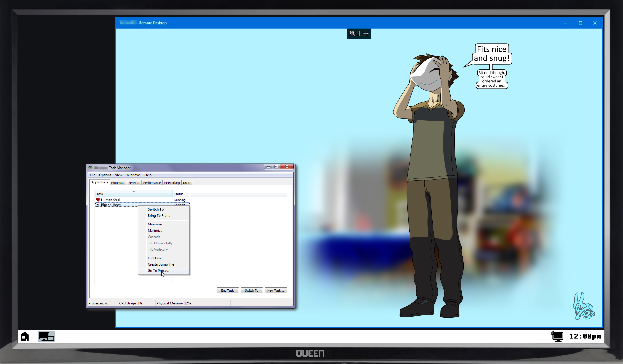The width and height of the screenshot is (623, 364).
Task: Open the remote desktop monitors taskbar icon
Action: (x=46, y=337)
